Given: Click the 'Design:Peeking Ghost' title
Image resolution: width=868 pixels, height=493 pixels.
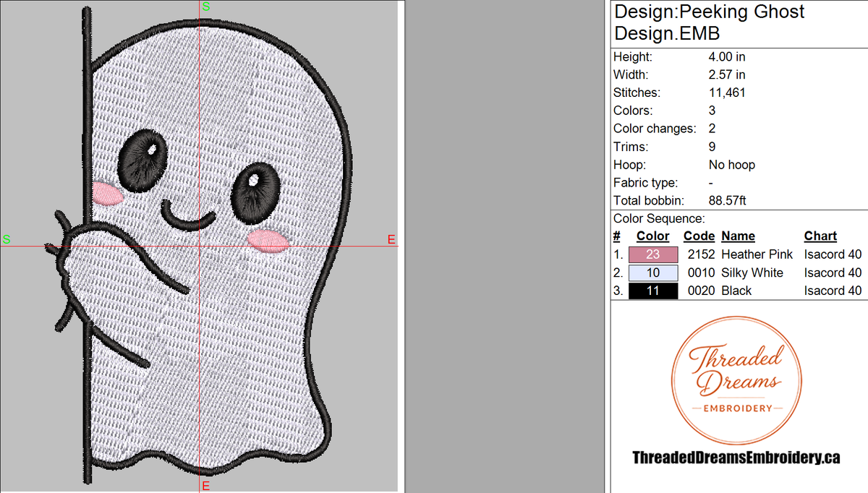Looking at the screenshot, I should point(709,12).
